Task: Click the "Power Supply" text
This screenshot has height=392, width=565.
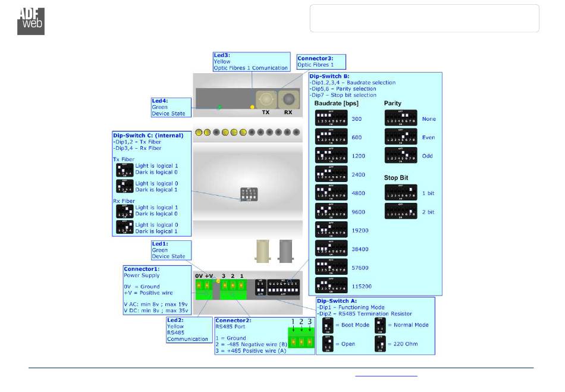Action: pyautogui.click(x=142, y=275)
